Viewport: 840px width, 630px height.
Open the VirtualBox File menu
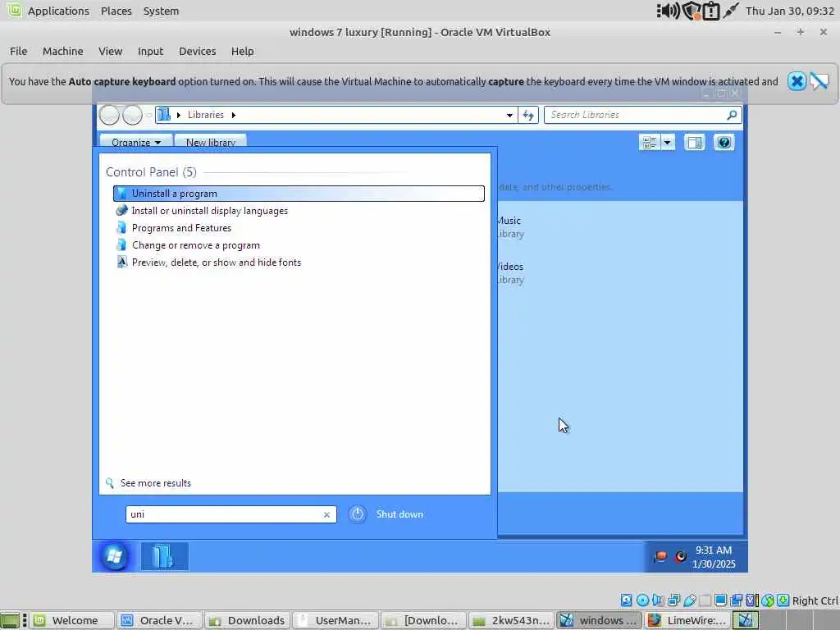(x=18, y=51)
